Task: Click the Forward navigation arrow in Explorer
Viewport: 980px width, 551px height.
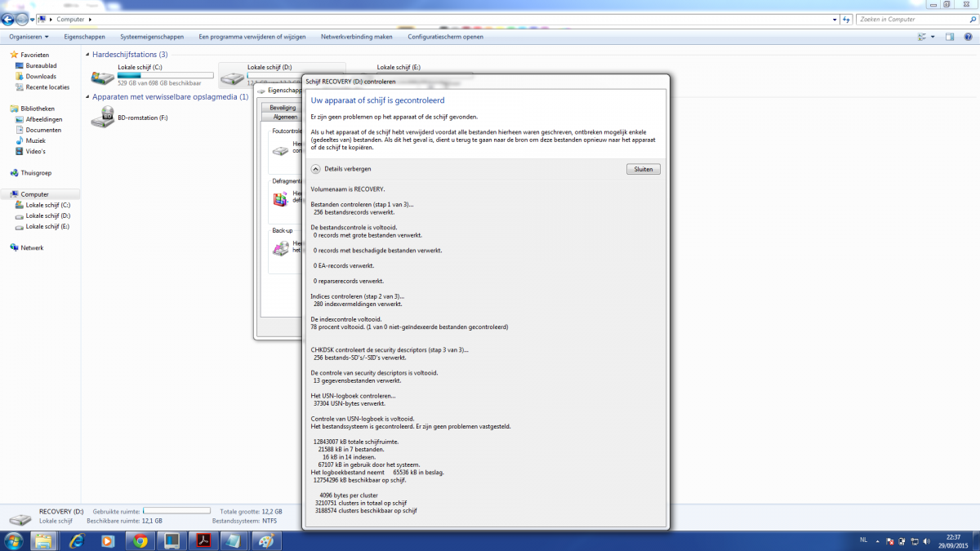Action: 22,19
